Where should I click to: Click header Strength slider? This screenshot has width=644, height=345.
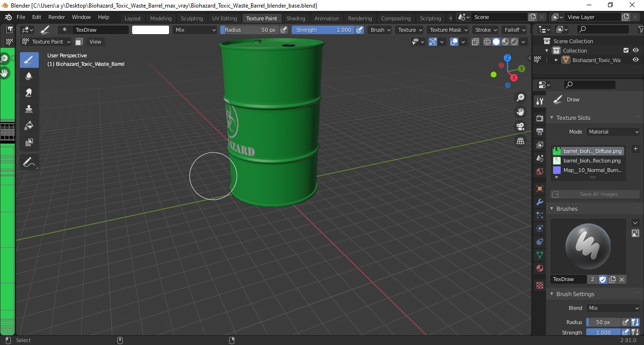pos(323,30)
